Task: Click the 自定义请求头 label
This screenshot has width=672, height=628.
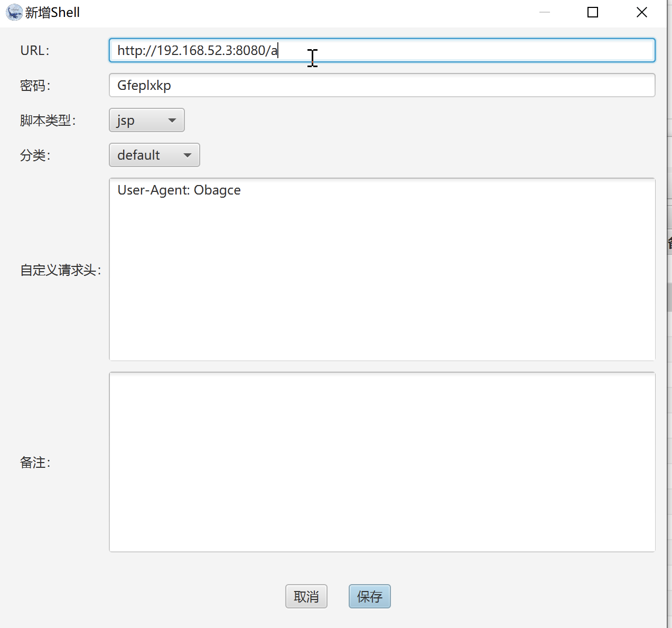Action: (60, 270)
